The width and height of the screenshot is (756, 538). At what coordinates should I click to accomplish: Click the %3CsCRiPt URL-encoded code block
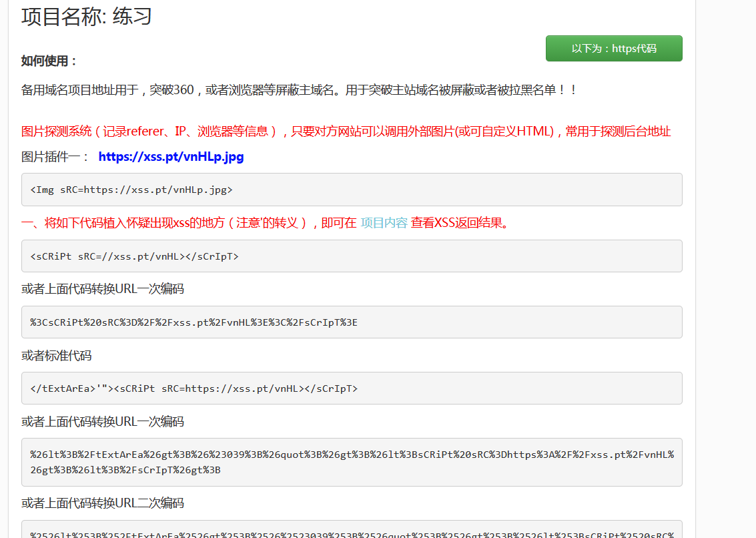coord(352,322)
